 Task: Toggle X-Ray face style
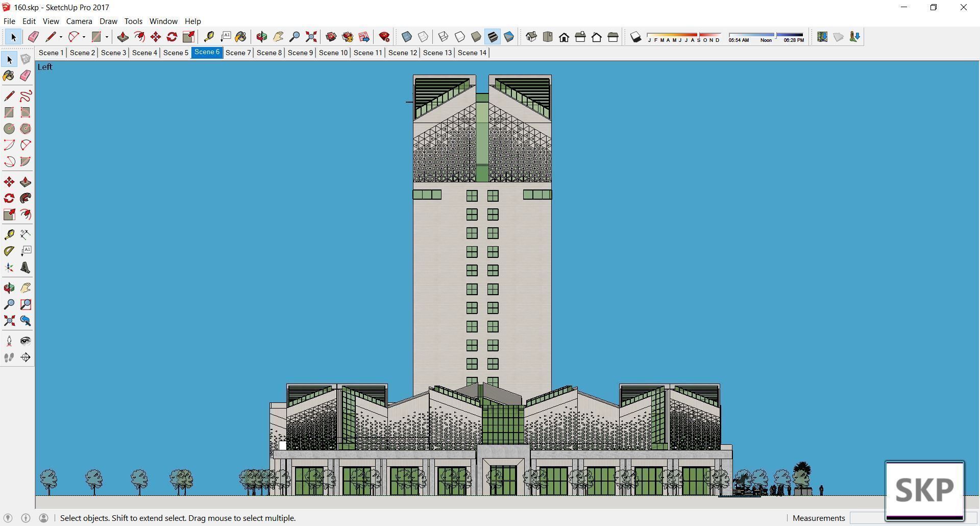[x=407, y=37]
